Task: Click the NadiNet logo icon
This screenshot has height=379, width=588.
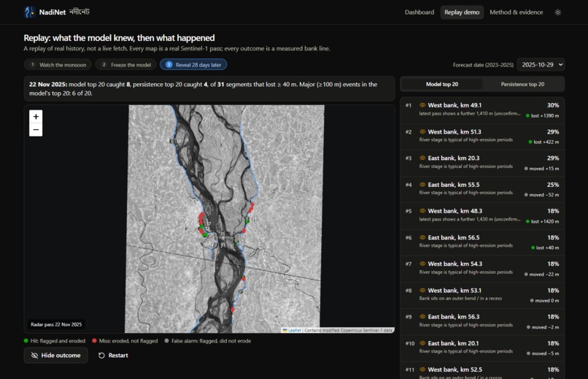Action: coord(29,12)
